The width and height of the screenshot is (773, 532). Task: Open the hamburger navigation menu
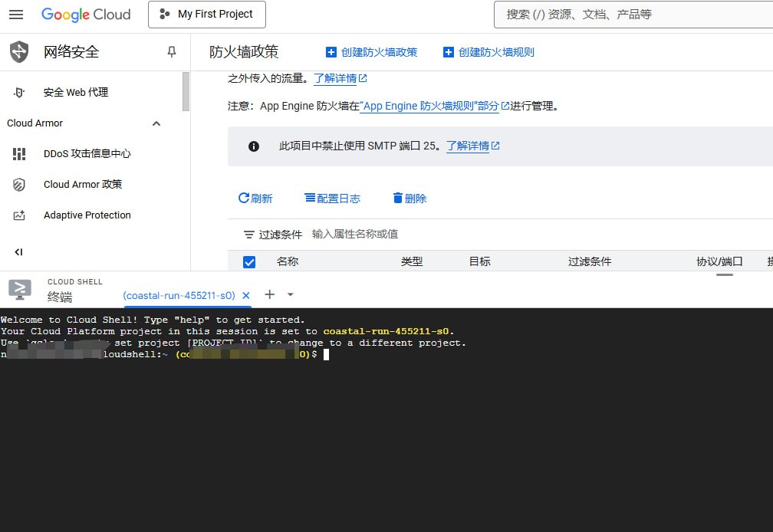point(16,15)
